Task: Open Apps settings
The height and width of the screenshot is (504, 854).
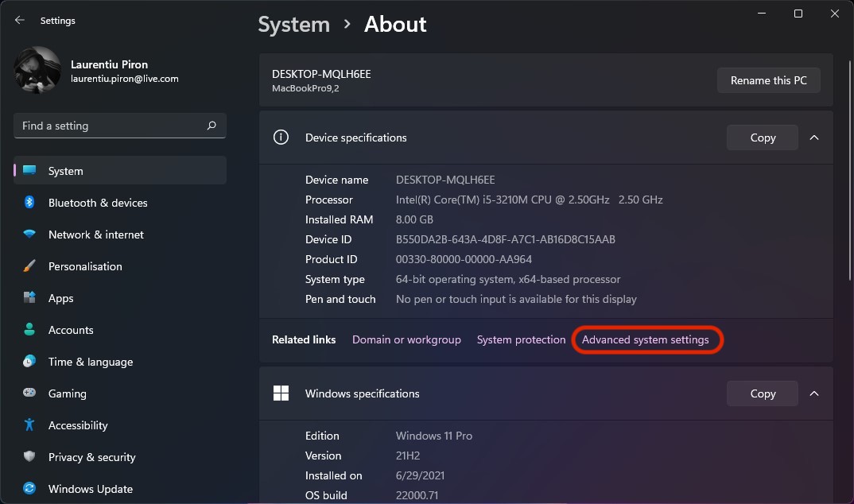Action: pos(120,298)
